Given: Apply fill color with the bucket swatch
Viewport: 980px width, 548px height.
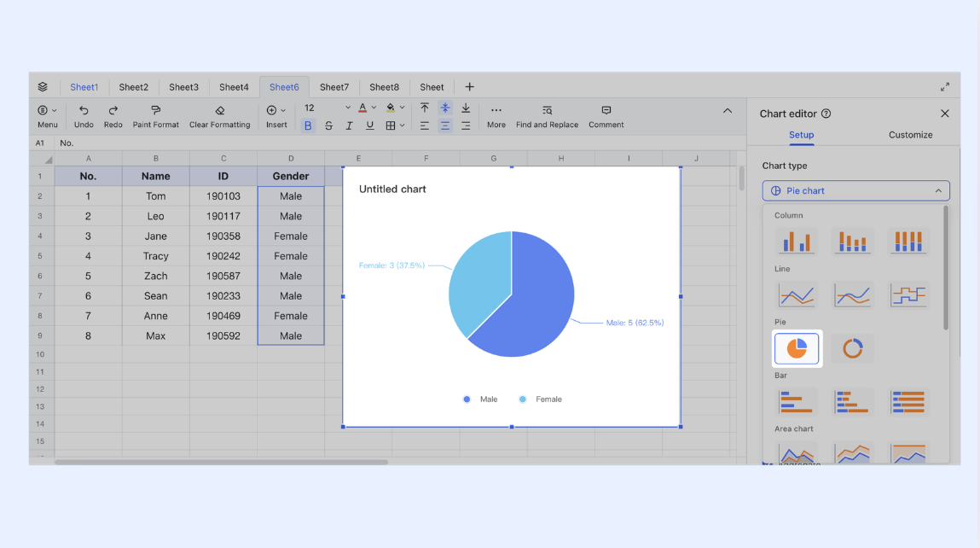Looking at the screenshot, I should pyautogui.click(x=391, y=108).
